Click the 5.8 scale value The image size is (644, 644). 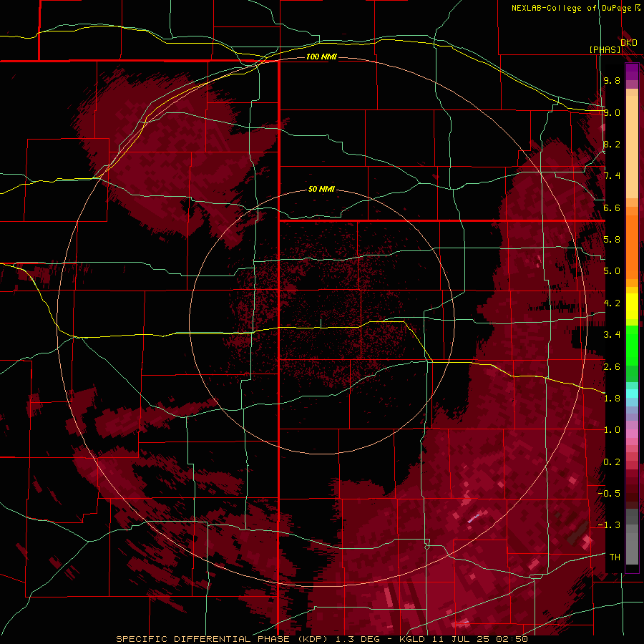[612, 240]
